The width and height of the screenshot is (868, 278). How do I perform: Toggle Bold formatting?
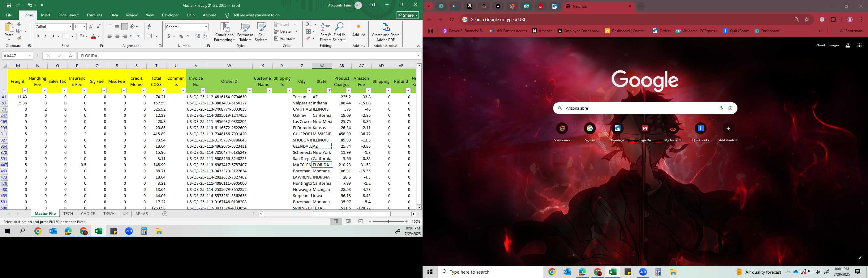tap(38, 36)
